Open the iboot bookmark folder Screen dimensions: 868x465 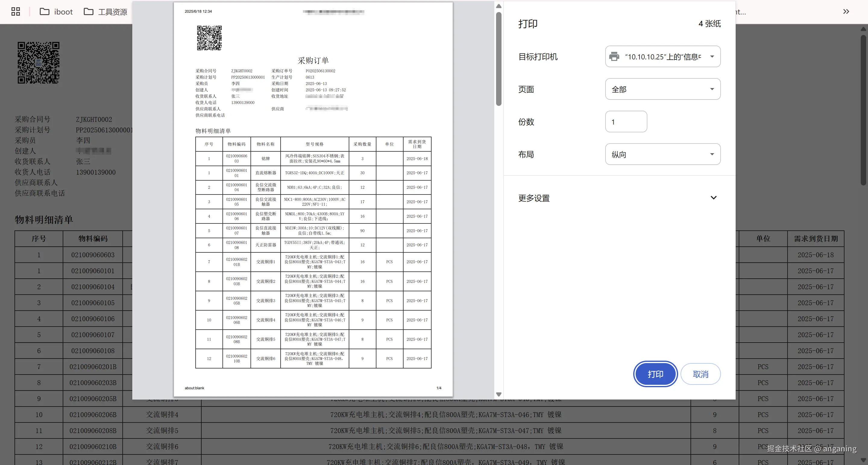pos(56,12)
